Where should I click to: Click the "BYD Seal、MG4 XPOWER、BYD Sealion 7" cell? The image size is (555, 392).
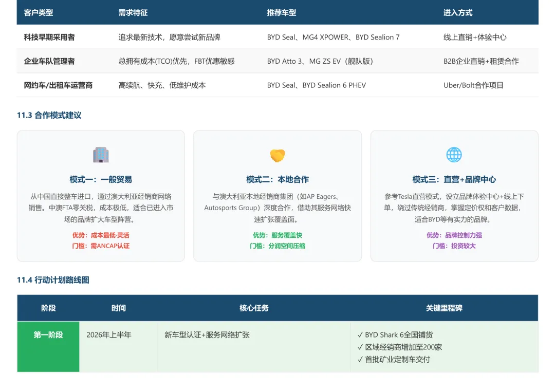pyautogui.click(x=334, y=37)
